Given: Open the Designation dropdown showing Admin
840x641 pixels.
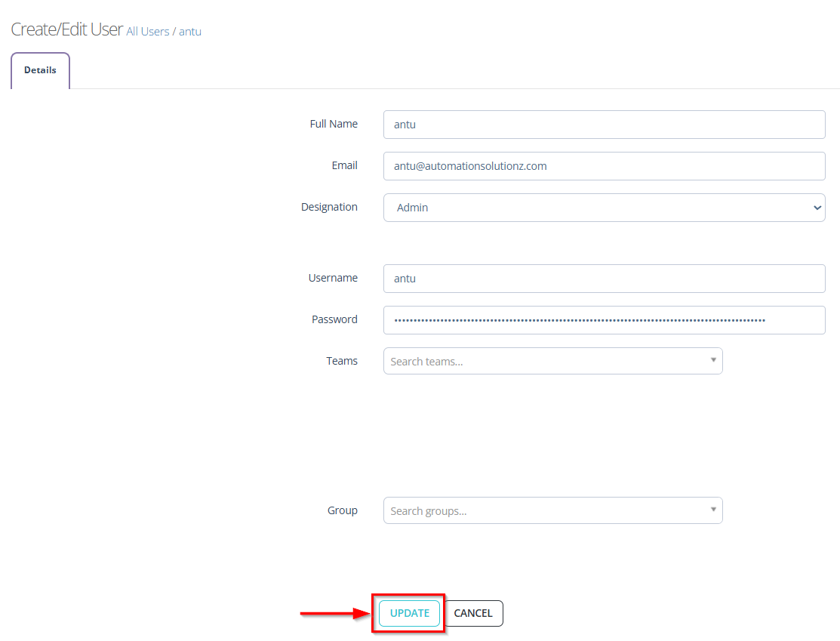Looking at the screenshot, I should 604,208.
